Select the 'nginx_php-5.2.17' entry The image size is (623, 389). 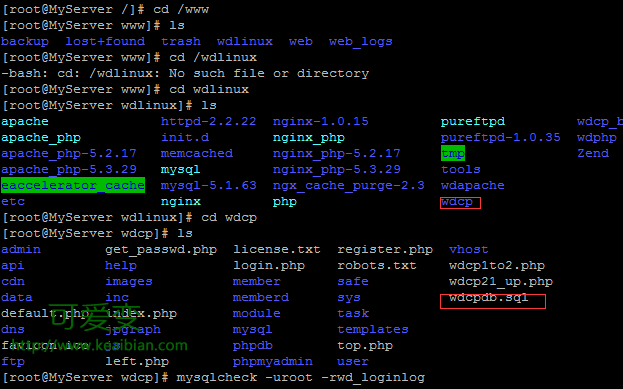[x=337, y=153]
